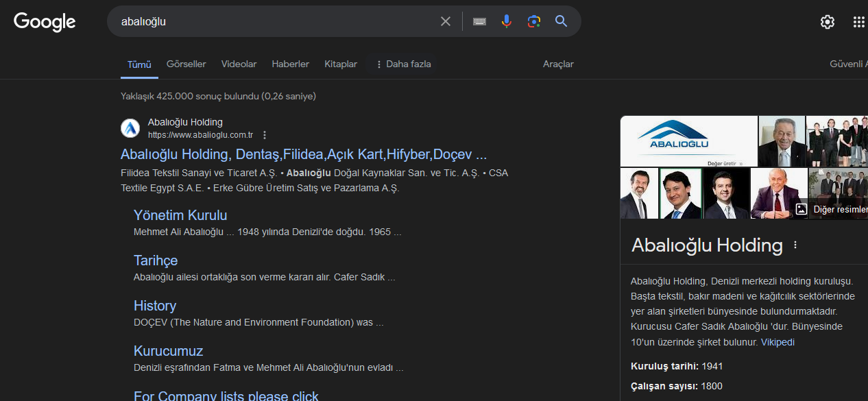This screenshot has width=868, height=401.
Task: Click the Abalıoğlu Holding knowledge panel title
Action: click(707, 245)
